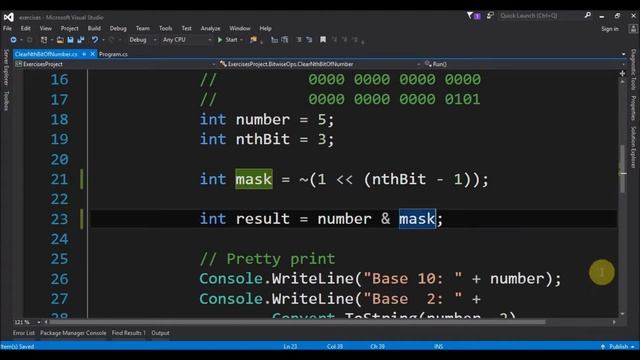This screenshot has height=360, width=640.
Task: Open the Solution Explorer side tab
Action: coord(633,147)
